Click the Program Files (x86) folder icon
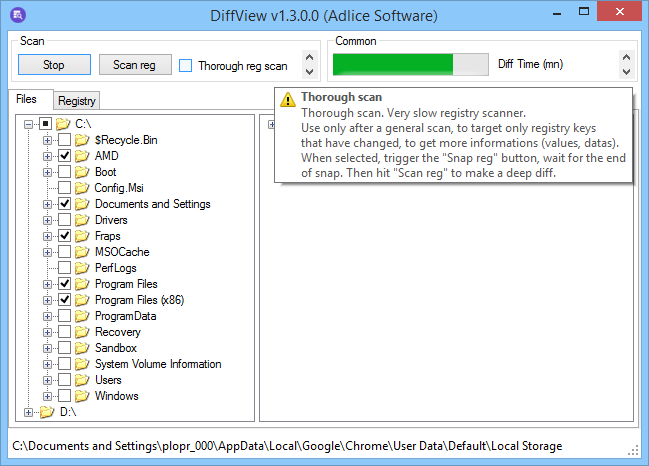The height and width of the screenshot is (466, 649). tap(82, 300)
